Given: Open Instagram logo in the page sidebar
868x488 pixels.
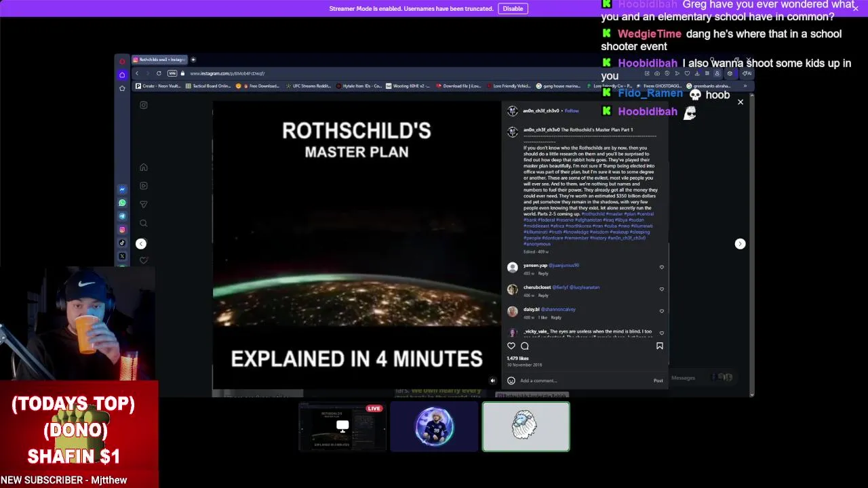Looking at the screenshot, I should click(144, 105).
